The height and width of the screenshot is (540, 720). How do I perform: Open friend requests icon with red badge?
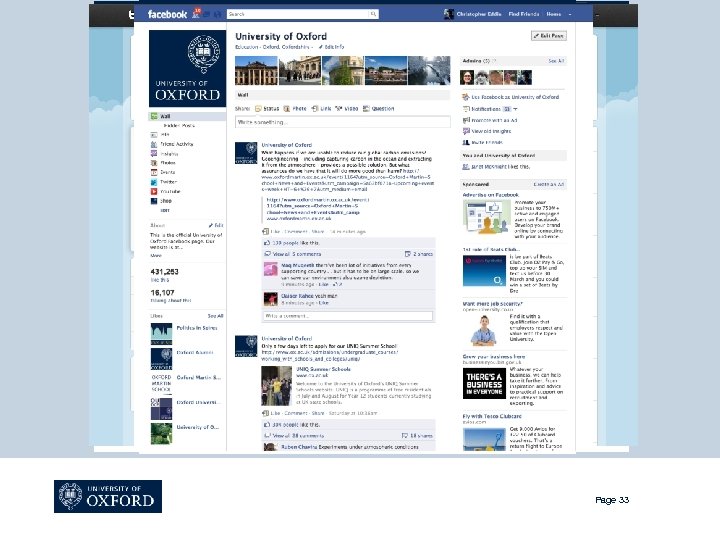196,13
